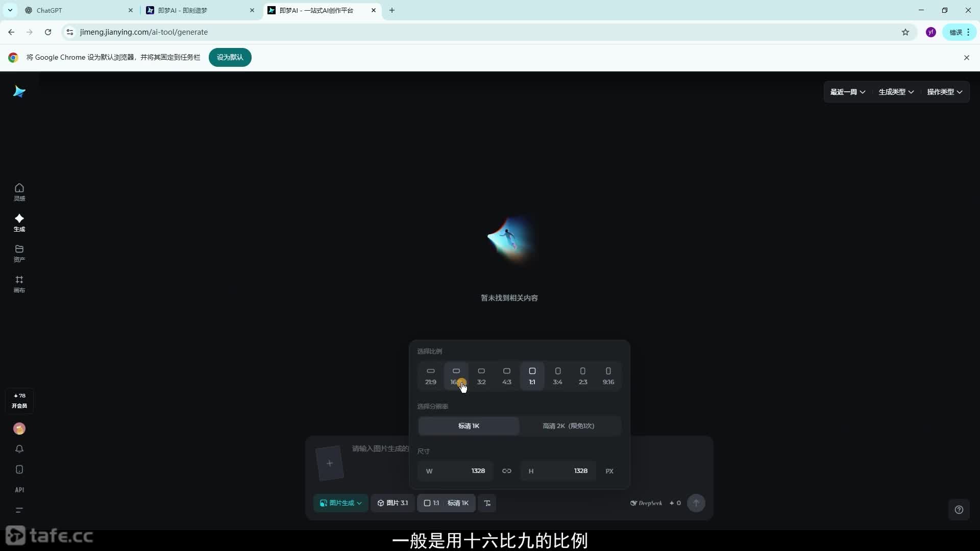Select the 2:3 aspect ratio
Image resolution: width=980 pixels, height=551 pixels.
[583, 376]
